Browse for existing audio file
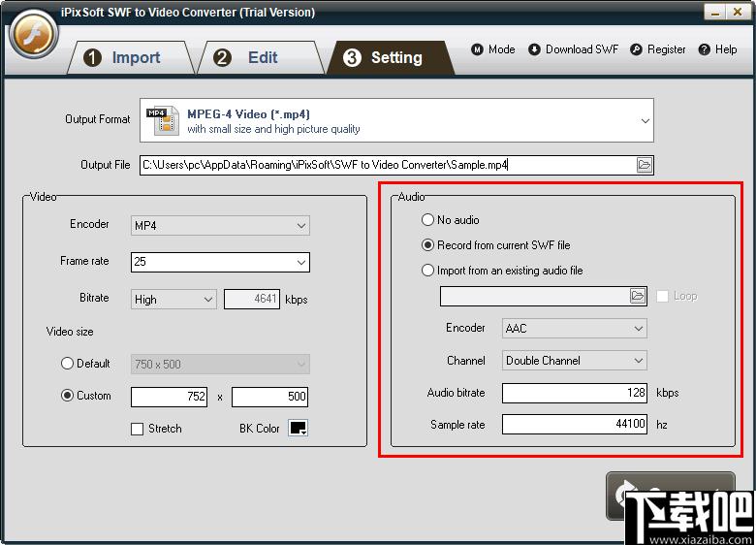The image size is (756, 545). point(638,296)
